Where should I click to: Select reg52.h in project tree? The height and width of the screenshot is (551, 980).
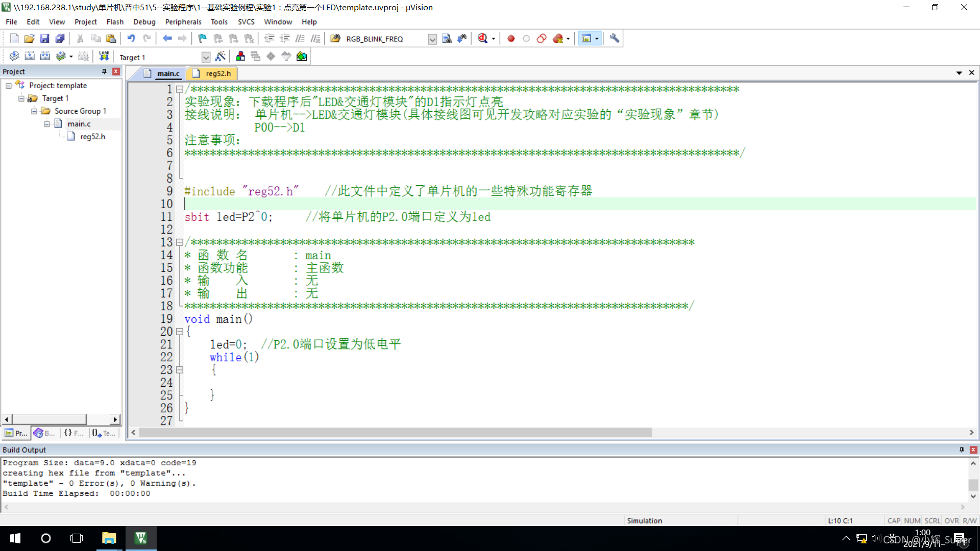(x=92, y=136)
